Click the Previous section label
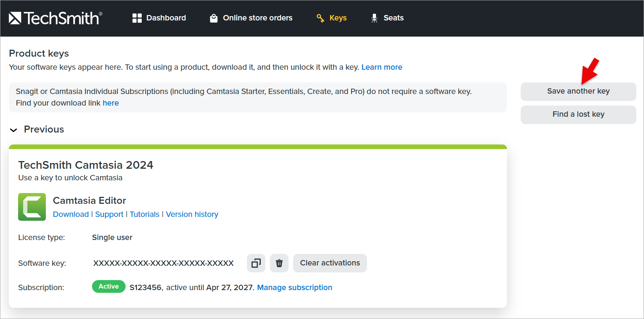644x319 pixels. tap(44, 129)
